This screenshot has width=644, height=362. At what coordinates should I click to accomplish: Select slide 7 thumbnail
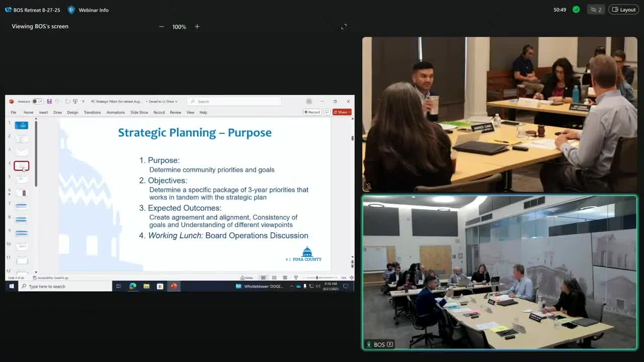(x=22, y=206)
